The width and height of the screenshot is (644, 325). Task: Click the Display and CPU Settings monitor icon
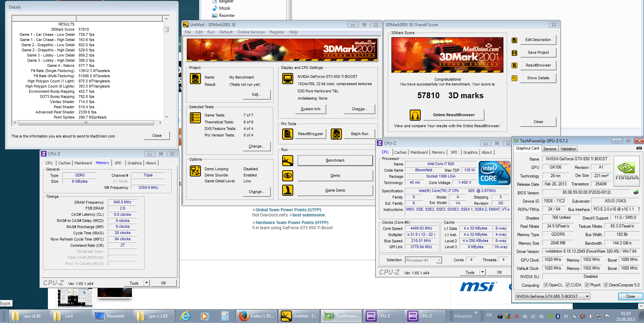[288, 79]
